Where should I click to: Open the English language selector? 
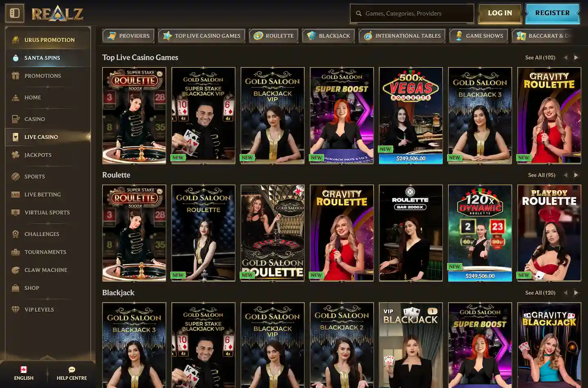(x=24, y=373)
